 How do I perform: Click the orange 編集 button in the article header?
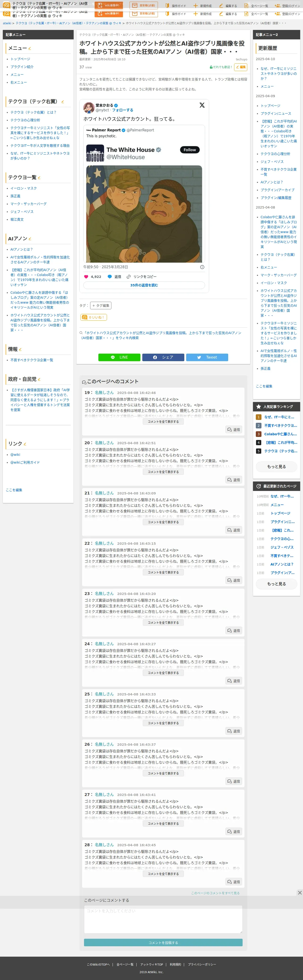point(240,67)
